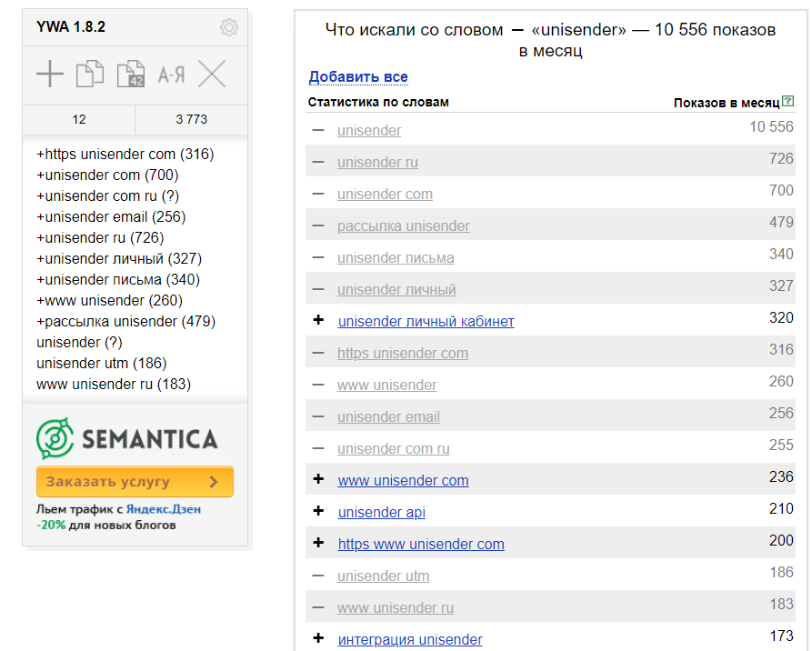Remove 'unisender com' using minus icon

point(318,195)
